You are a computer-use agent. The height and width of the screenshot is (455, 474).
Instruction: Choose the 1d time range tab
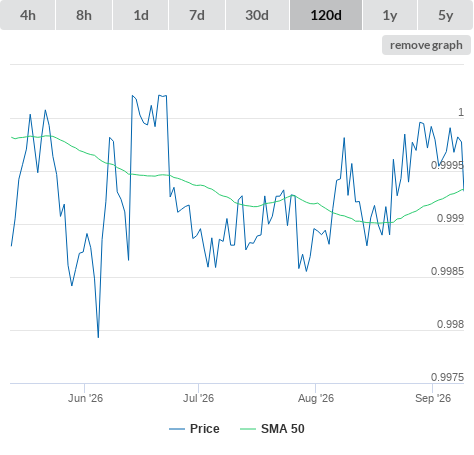pos(141,15)
